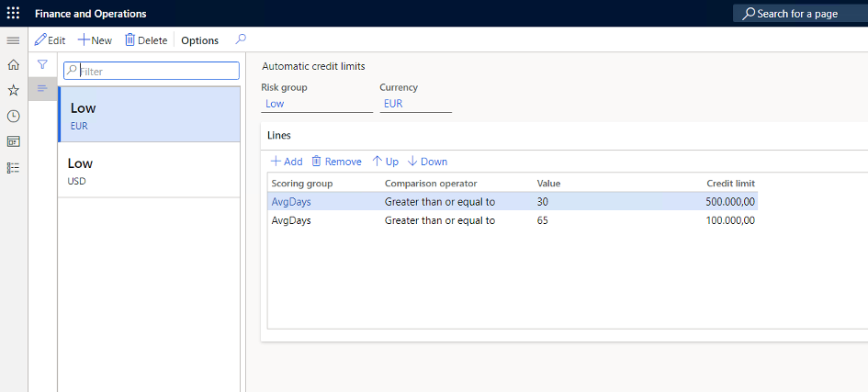The image size is (868, 392).
Task: Open the app launcher waffle icon
Action: coord(13,14)
